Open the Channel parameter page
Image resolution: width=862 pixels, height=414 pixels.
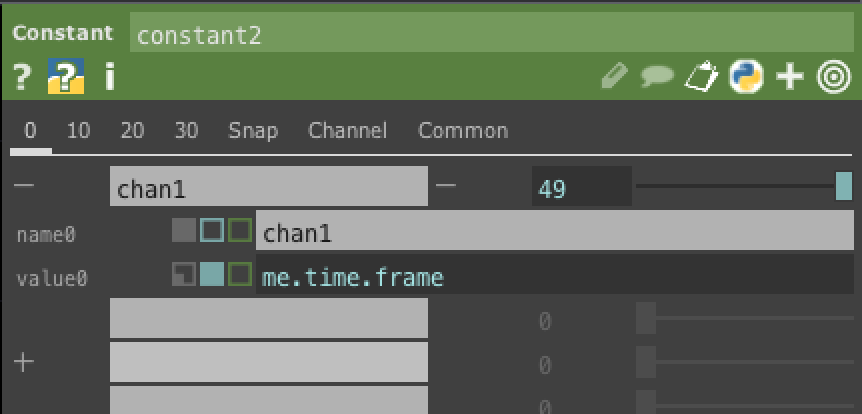click(347, 131)
